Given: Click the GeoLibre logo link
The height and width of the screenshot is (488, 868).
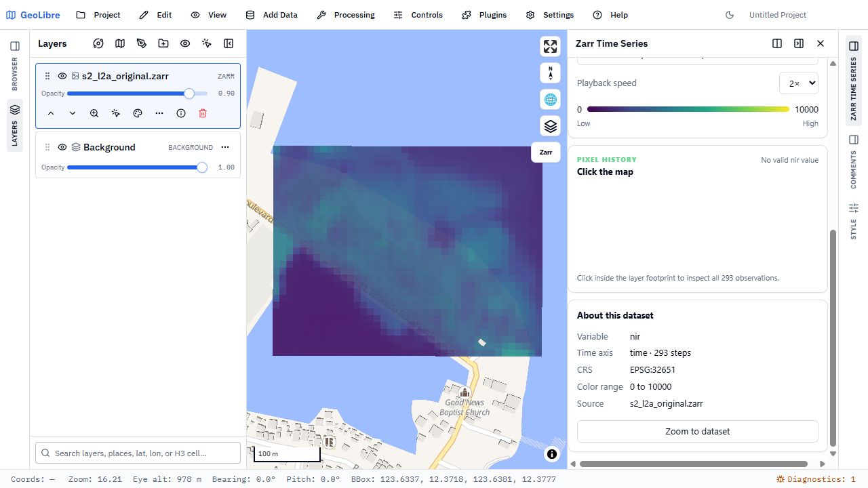Looking at the screenshot, I should pos(35,15).
